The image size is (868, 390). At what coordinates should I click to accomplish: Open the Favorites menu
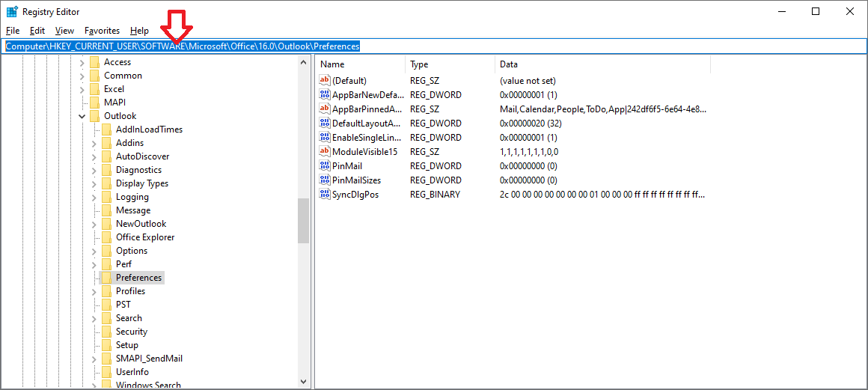[103, 31]
